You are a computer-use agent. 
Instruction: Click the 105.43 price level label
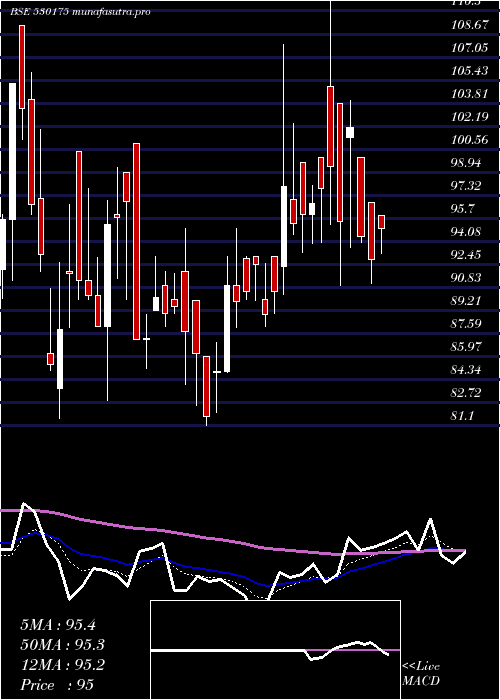tap(469, 71)
